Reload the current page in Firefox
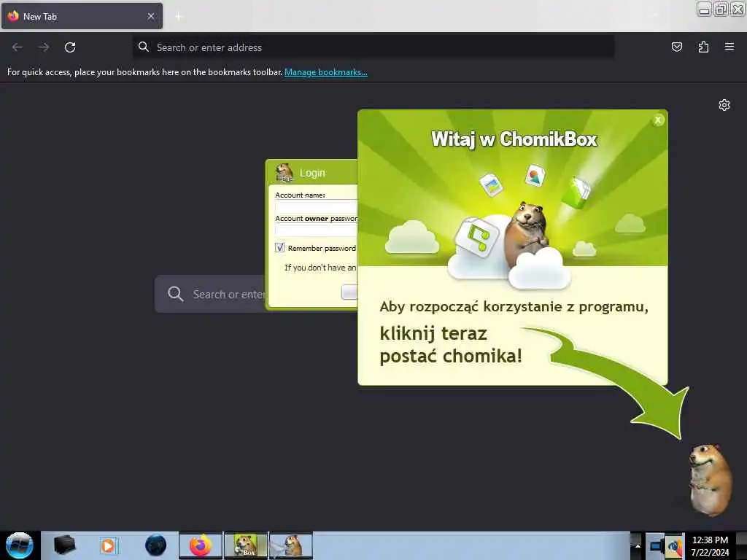This screenshot has height=560, width=747. 70,47
